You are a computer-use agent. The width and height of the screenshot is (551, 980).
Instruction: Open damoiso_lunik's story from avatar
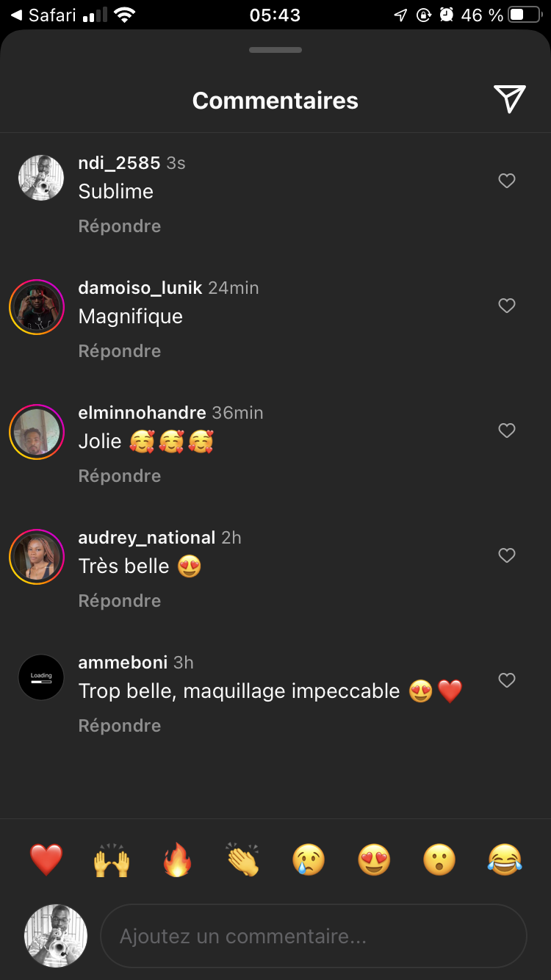coord(37,307)
